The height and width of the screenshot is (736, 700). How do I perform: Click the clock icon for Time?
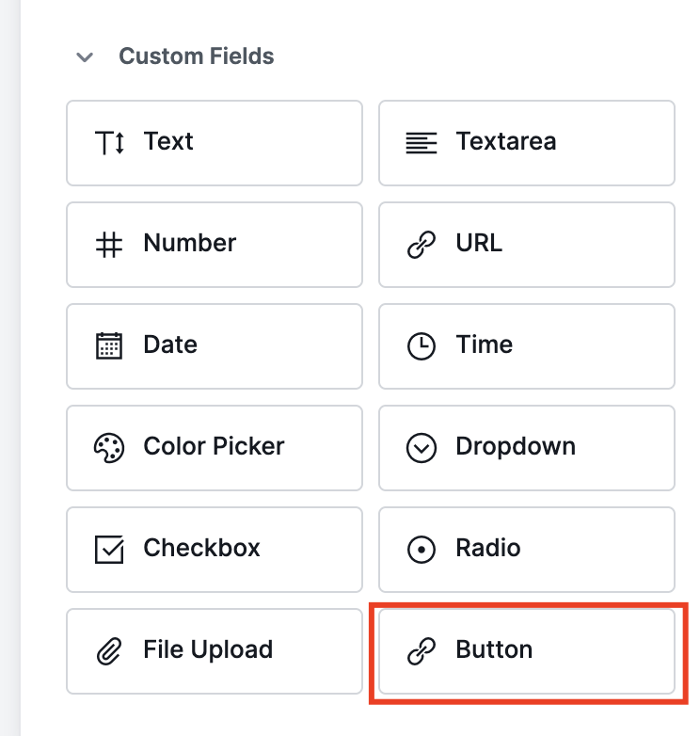pyautogui.click(x=422, y=346)
